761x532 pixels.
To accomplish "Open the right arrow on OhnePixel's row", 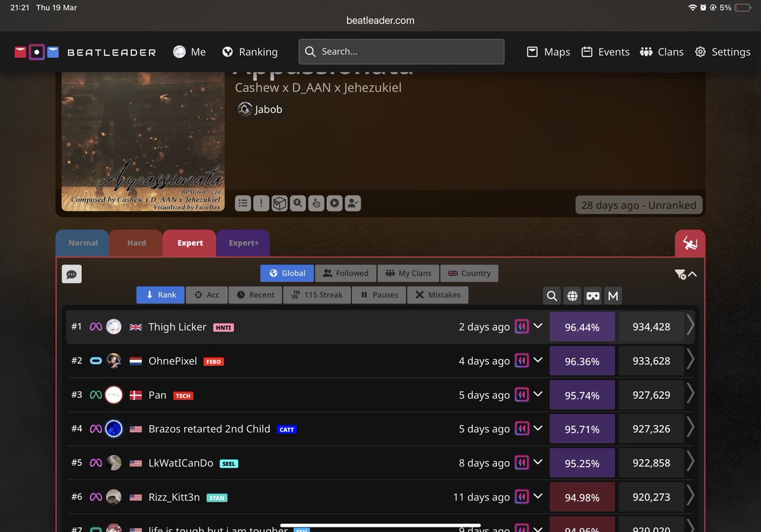I will point(690,359).
